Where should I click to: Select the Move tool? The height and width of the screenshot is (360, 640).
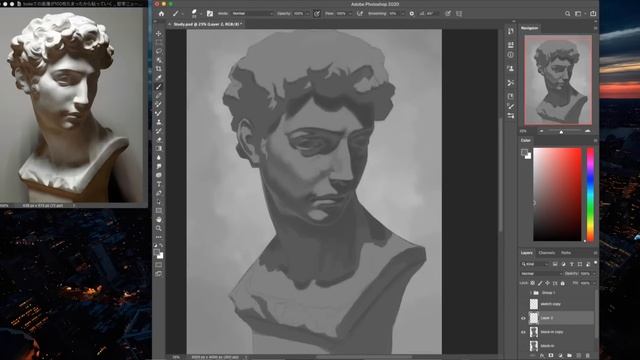[159, 33]
